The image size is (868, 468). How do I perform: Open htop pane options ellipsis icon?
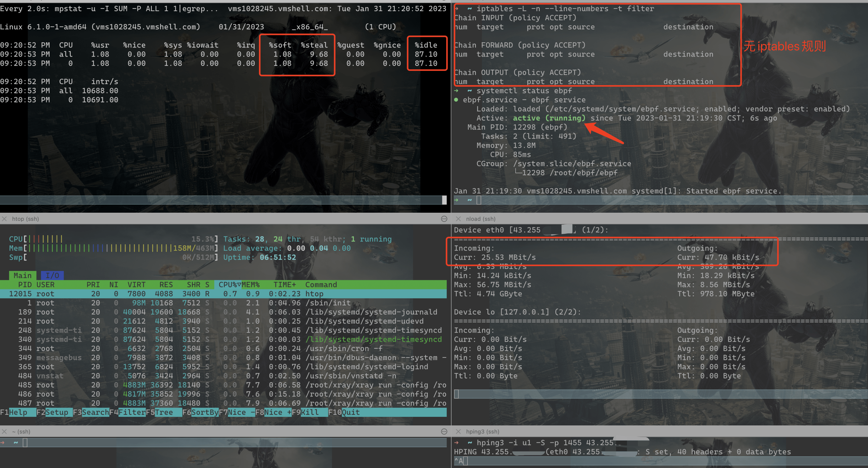444,219
